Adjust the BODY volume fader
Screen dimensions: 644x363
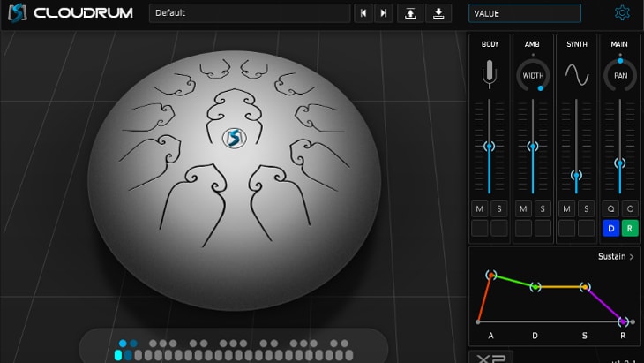click(x=489, y=147)
